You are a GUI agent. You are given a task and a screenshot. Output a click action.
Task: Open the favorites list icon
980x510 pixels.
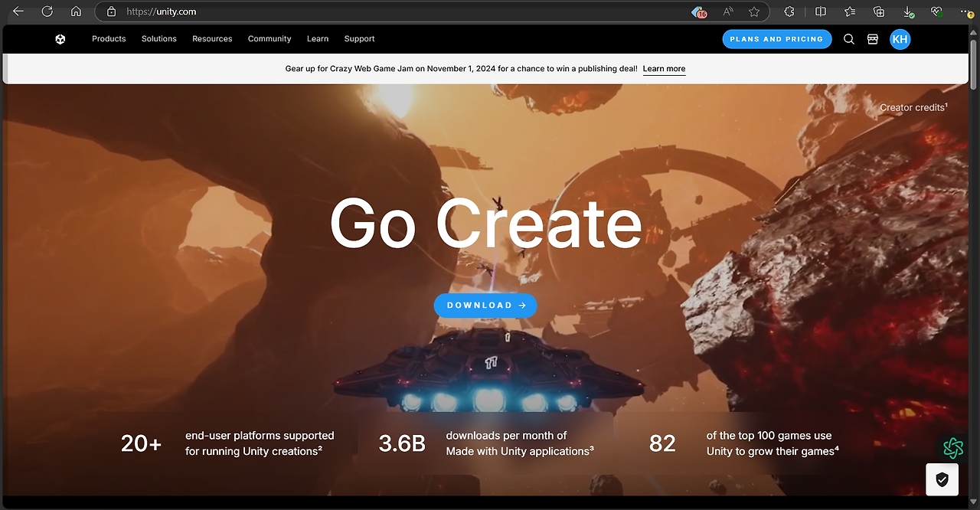[x=850, y=11]
